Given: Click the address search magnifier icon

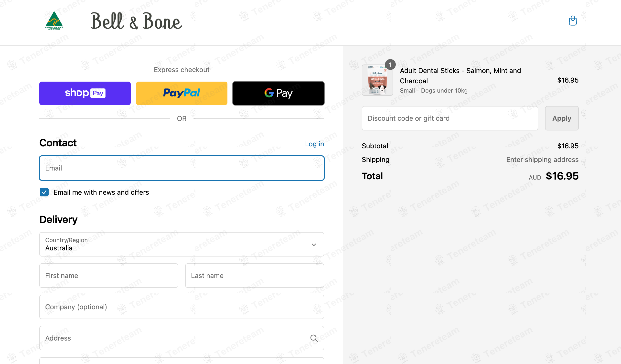Looking at the screenshot, I should 313,338.
